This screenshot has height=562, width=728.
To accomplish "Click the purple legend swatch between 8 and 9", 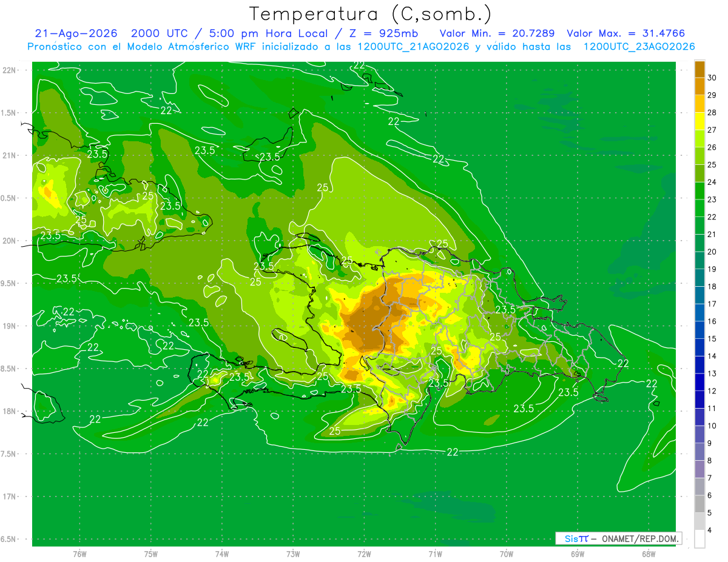I will click(x=699, y=452).
